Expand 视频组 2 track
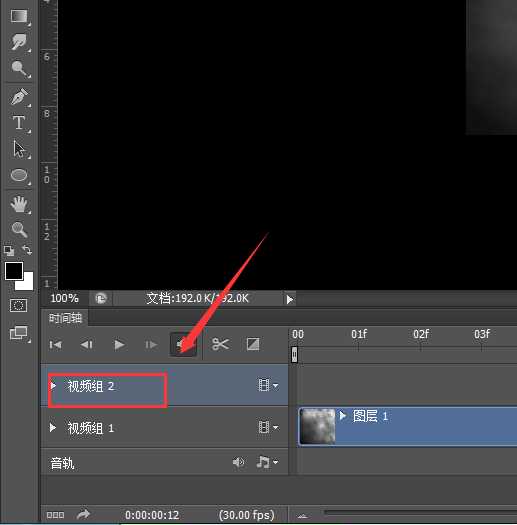 [53, 386]
